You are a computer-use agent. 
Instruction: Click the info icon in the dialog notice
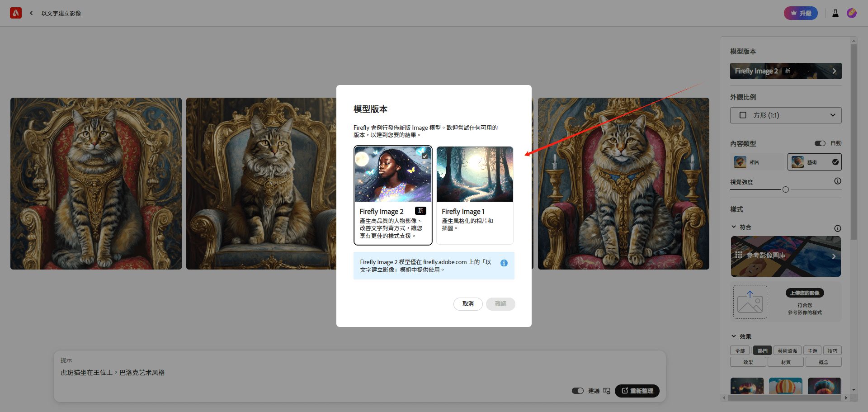[504, 263]
